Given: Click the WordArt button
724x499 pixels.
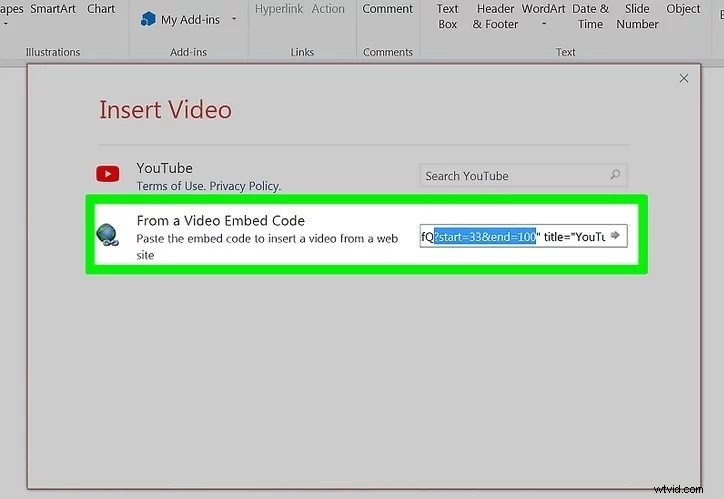Looking at the screenshot, I should point(543,9).
